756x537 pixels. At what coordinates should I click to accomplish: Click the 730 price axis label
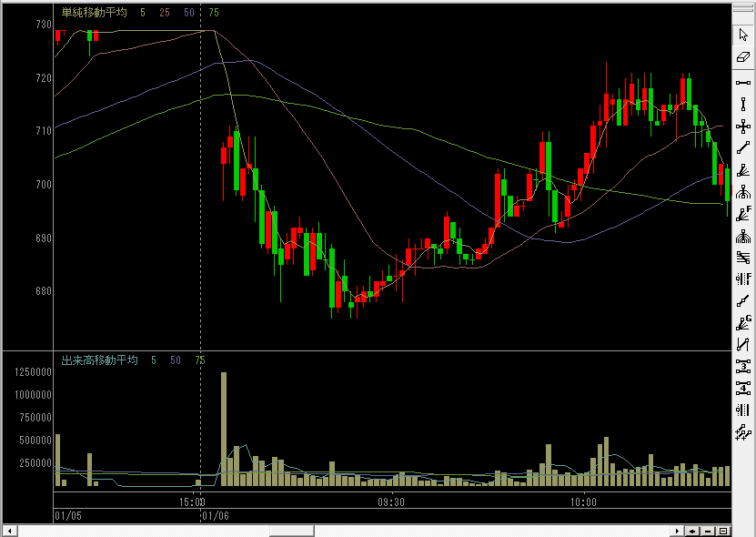click(x=44, y=25)
